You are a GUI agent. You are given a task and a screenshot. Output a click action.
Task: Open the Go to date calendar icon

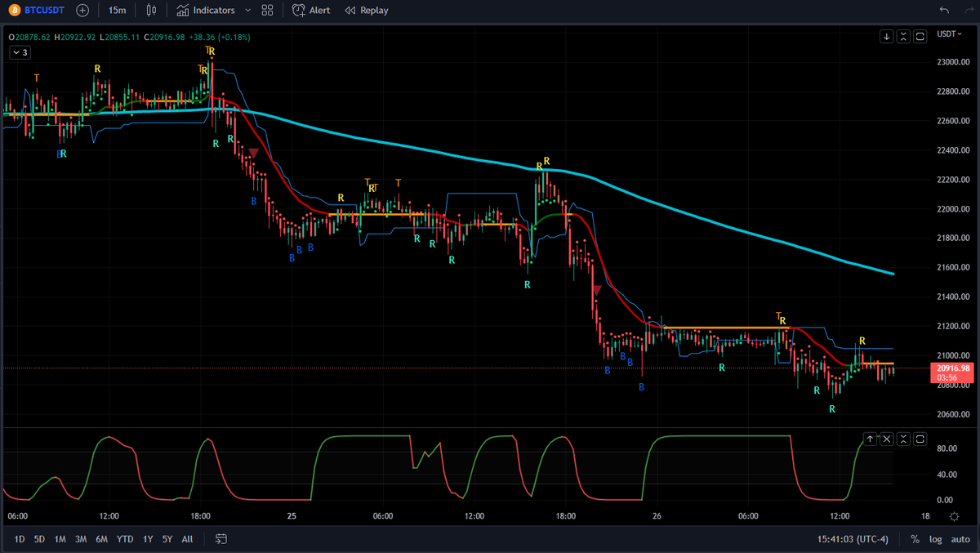[220, 539]
